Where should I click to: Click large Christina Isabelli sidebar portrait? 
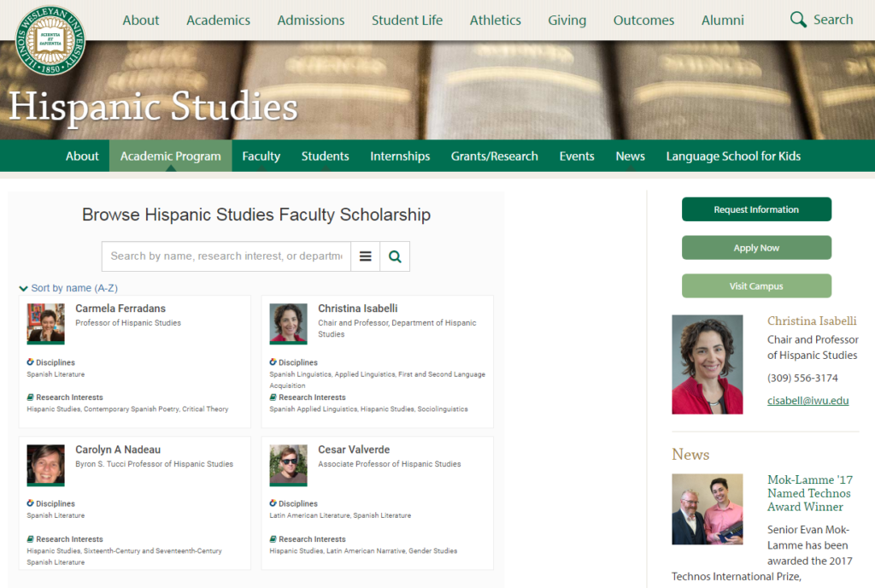point(707,364)
